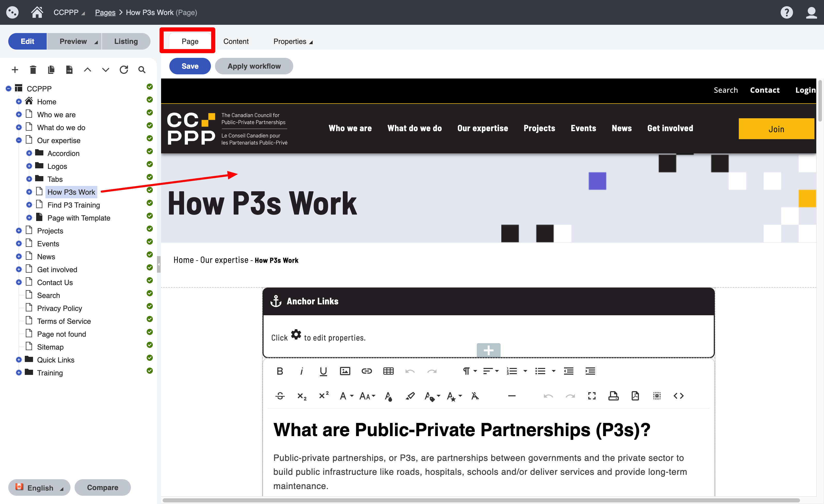Collapse the Our expertise node
824x504 pixels.
point(19,140)
